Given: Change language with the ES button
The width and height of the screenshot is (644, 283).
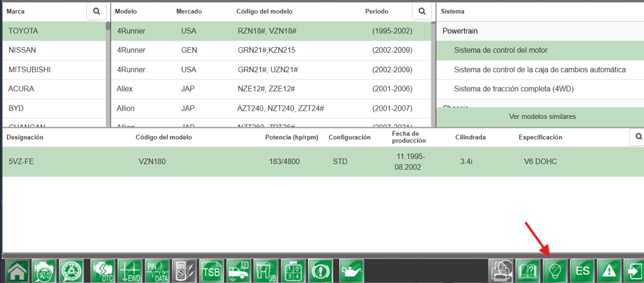Looking at the screenshot, I should pos(582,270).
